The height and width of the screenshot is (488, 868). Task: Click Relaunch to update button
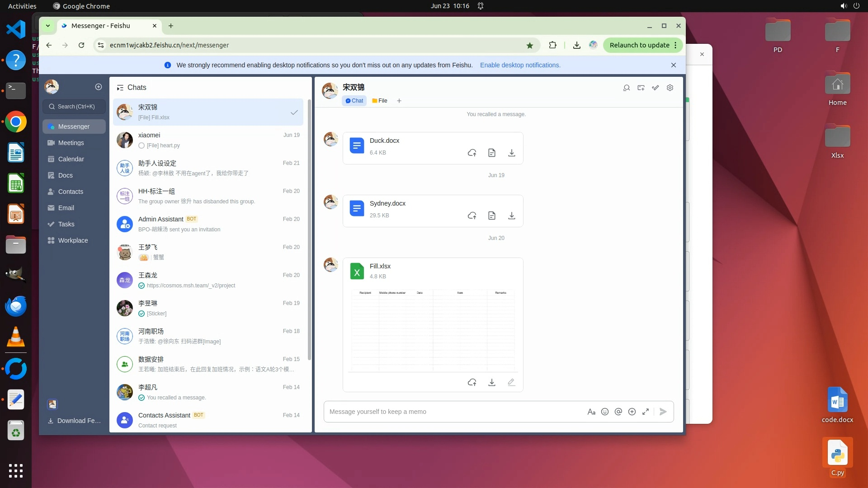pos(639,45)
